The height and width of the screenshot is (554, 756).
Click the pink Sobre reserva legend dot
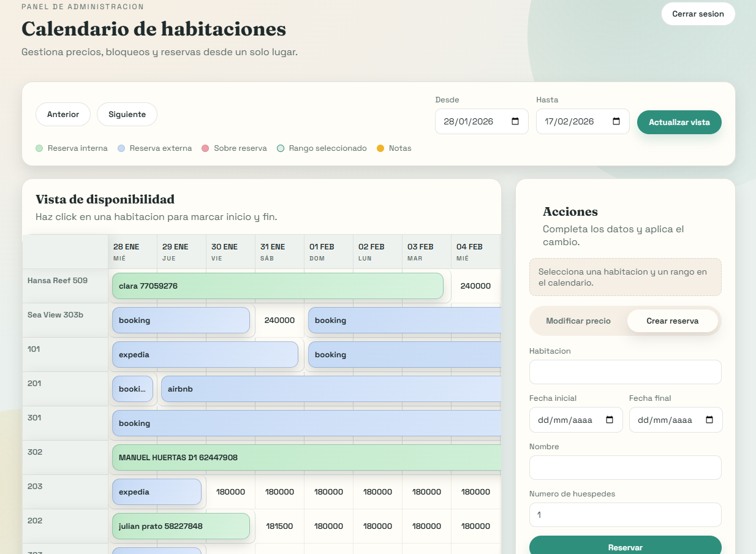click(206, 148)
